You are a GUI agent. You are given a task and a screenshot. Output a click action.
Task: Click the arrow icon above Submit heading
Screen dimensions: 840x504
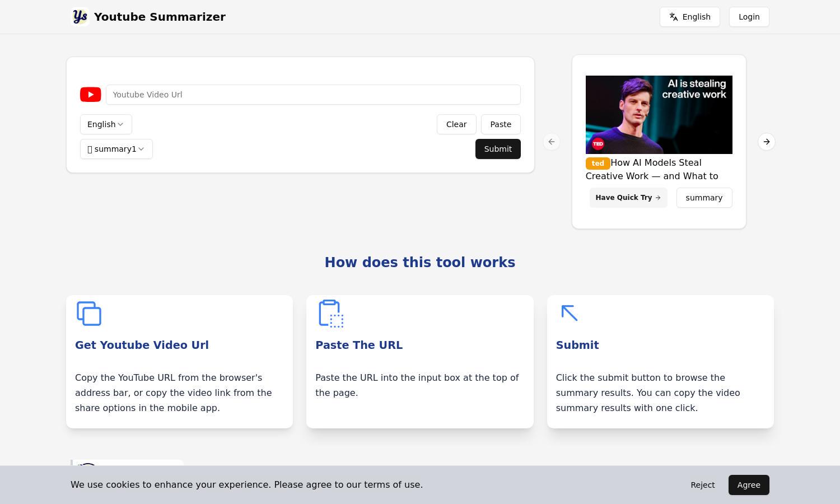click(569, 312)
